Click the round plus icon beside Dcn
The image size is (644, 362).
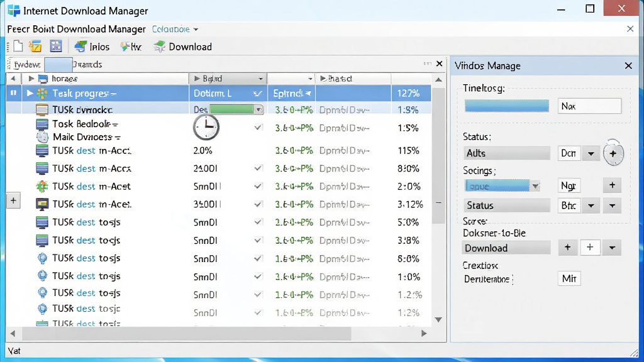click(x=613, y=153)
